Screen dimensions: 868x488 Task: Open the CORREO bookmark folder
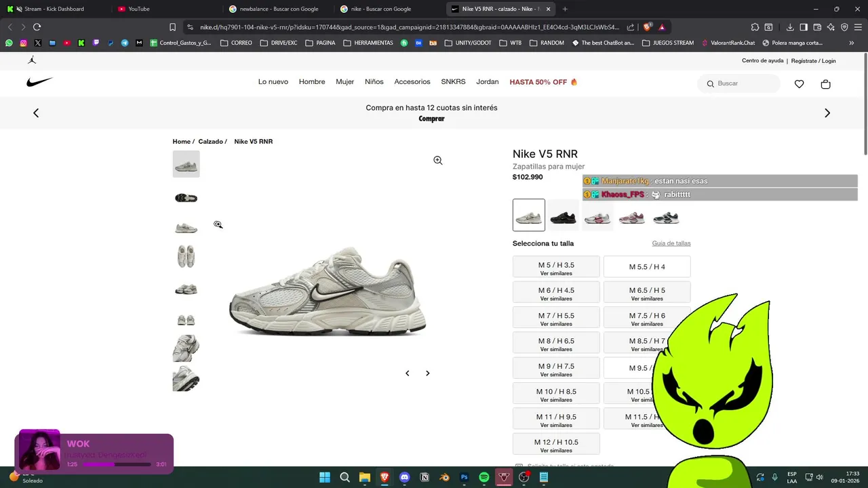coord(236,43)
